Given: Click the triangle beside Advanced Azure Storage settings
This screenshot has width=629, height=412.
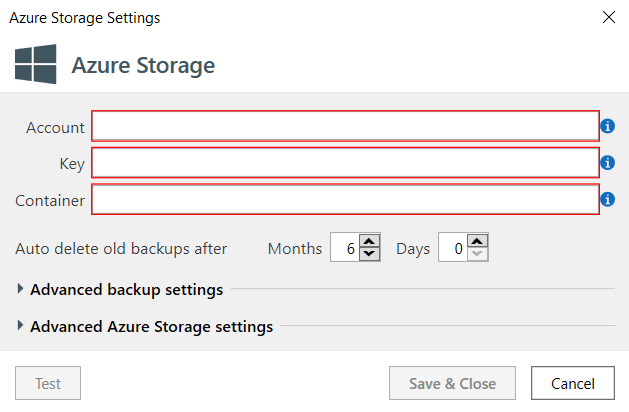Looking at the screenshot, I should click(x=20, y=325).
